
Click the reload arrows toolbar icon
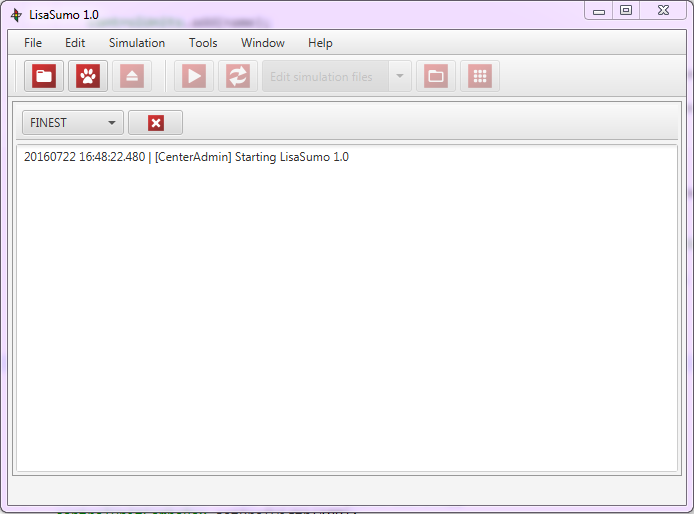(238, 76)
